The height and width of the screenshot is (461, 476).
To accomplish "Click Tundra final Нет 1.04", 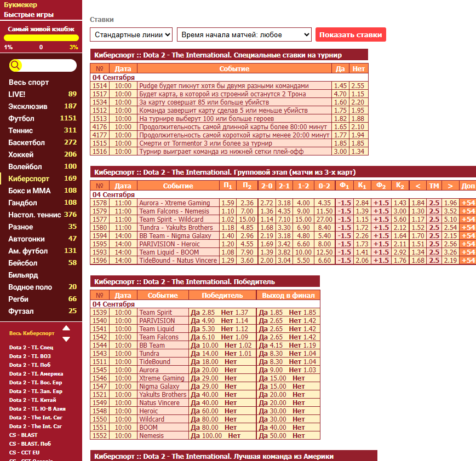I will 302,354.
